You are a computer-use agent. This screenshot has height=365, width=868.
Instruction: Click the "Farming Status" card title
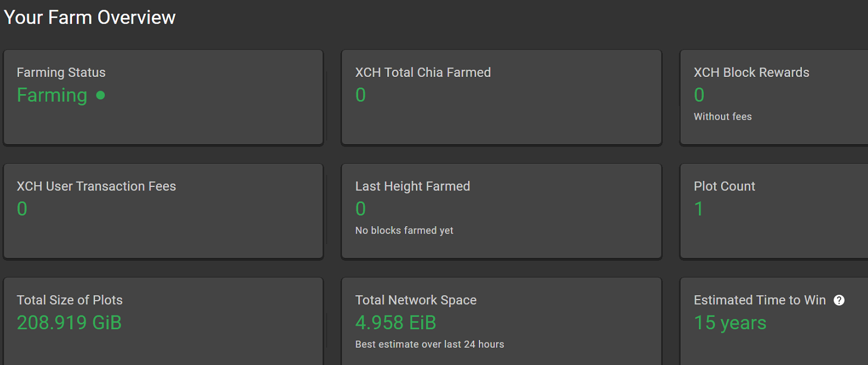pos(61,73)
